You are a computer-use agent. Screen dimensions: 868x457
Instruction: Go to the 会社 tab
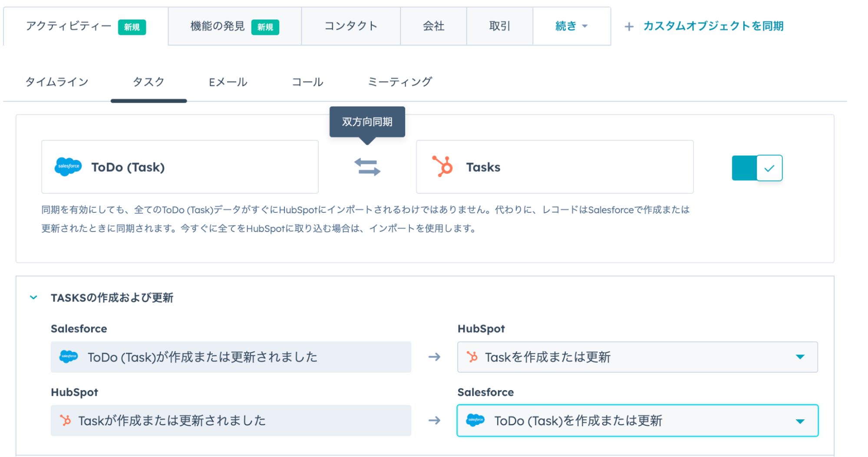tap(433, 26)
